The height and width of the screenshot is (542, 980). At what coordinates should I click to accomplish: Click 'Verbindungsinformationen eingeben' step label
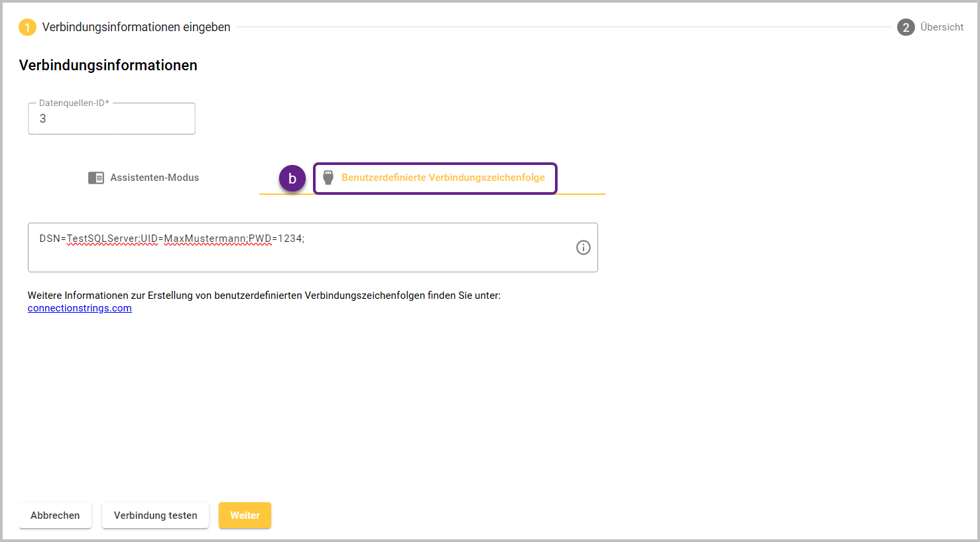coord(137,27)
